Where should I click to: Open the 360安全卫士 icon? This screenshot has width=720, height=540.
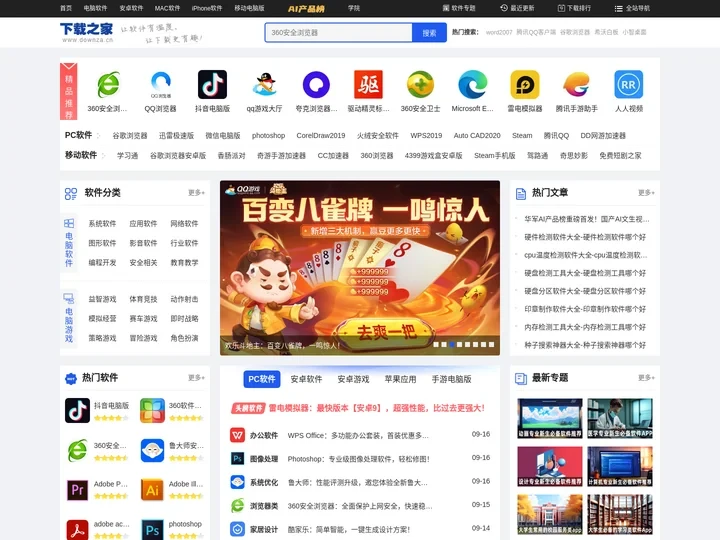pos(420,85)
